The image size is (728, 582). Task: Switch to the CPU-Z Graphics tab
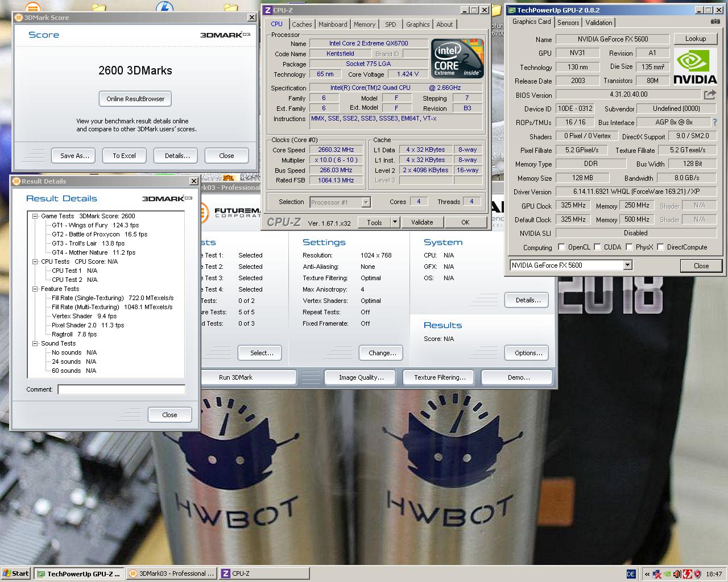pyautogui.click(x=417, y=24)
